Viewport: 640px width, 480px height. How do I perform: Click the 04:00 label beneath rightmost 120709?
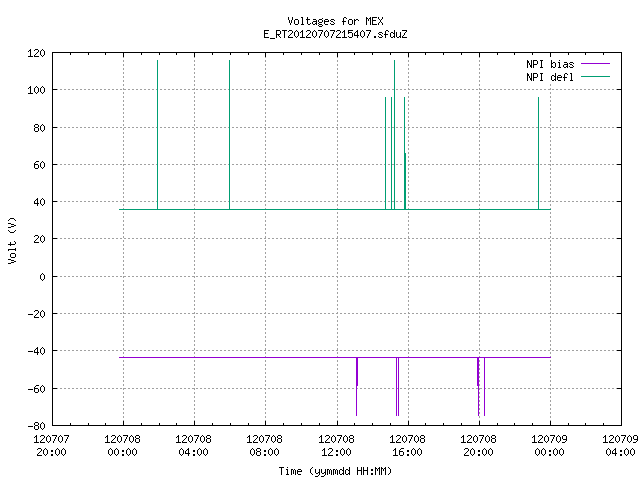(x=620, y=452)
